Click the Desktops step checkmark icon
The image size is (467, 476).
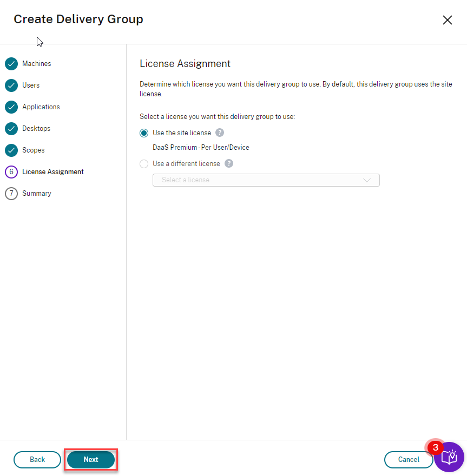(11, 129)
